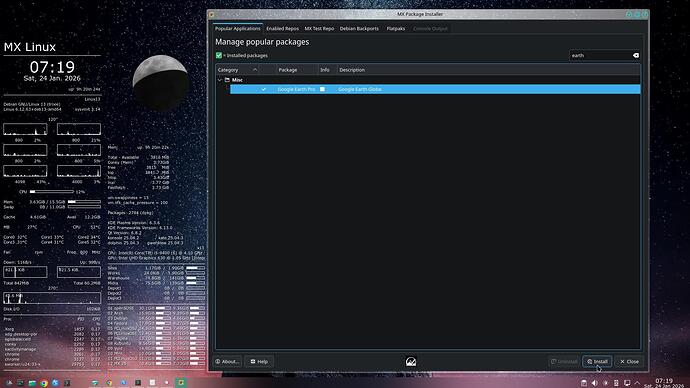The height and width of the screenshot is (388, 690).
Task: Open the MX Test Repo tab
Action: (x=319, y=29)
